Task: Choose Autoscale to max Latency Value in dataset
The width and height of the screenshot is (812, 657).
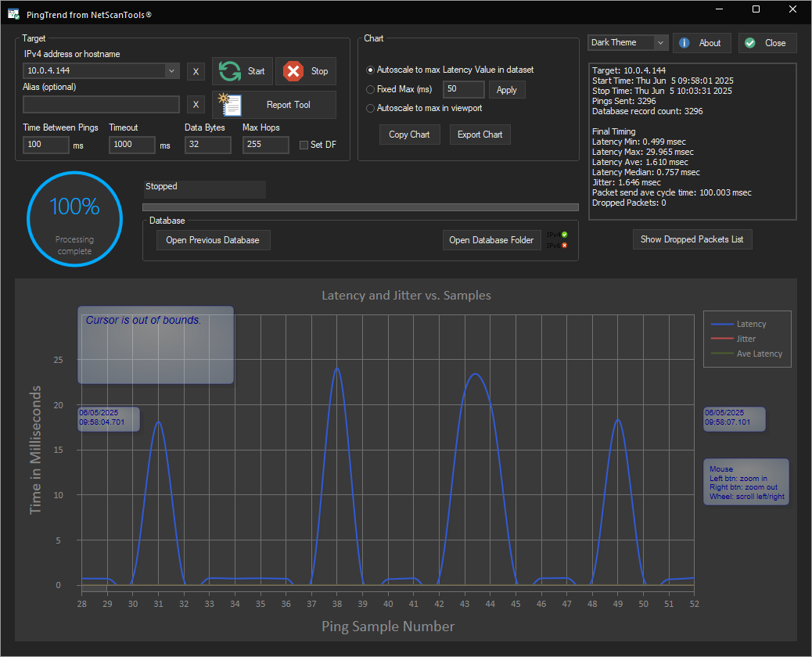Action: point(371,70)
